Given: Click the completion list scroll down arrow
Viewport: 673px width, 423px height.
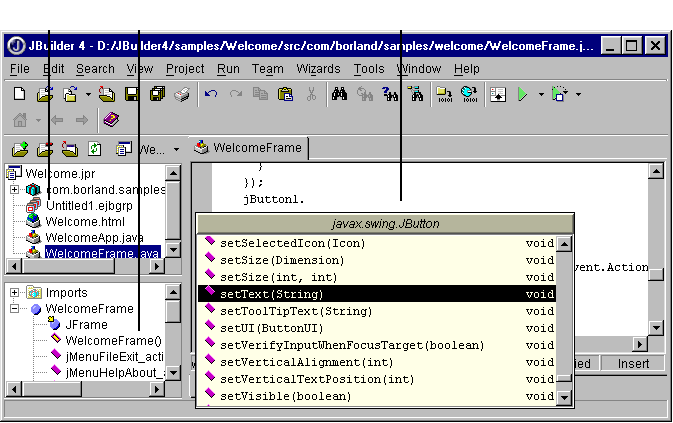Looking at the screenshot, I should (564, 397).
